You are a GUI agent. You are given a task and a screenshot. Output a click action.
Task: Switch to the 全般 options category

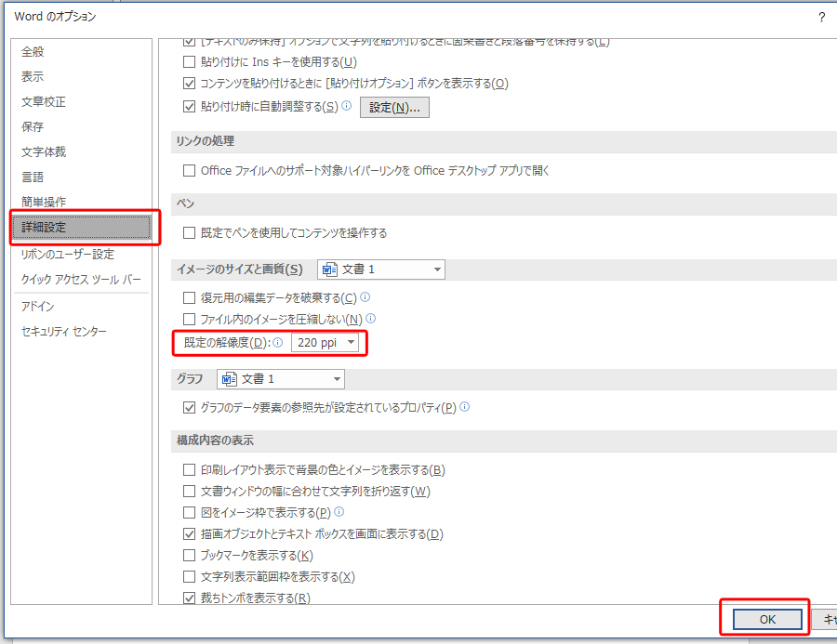click(33, 52)
